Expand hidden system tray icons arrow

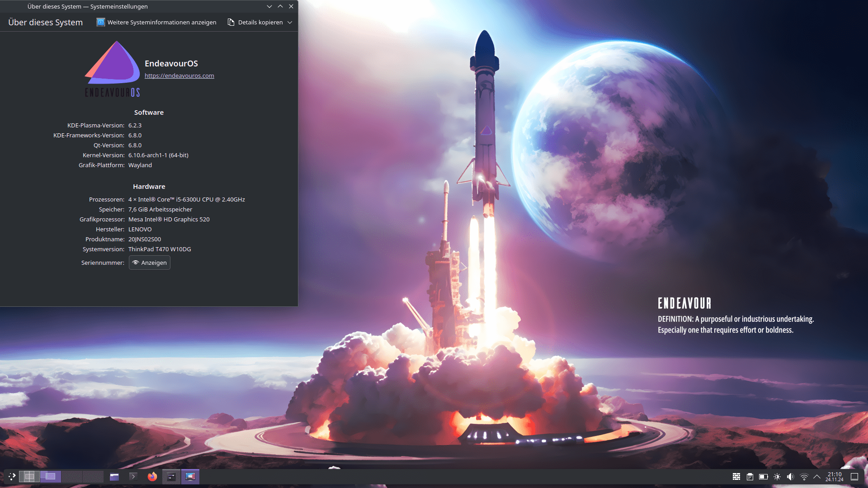pos(816,476)
